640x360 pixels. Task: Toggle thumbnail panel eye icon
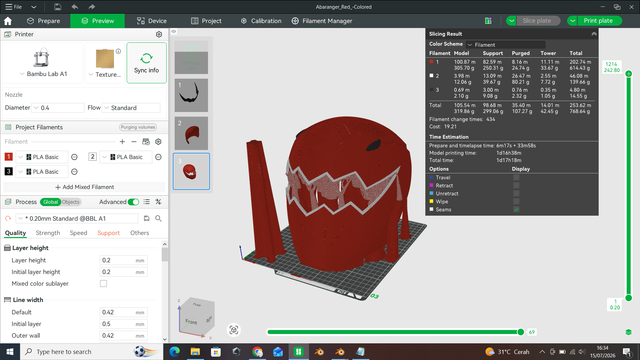174,31
